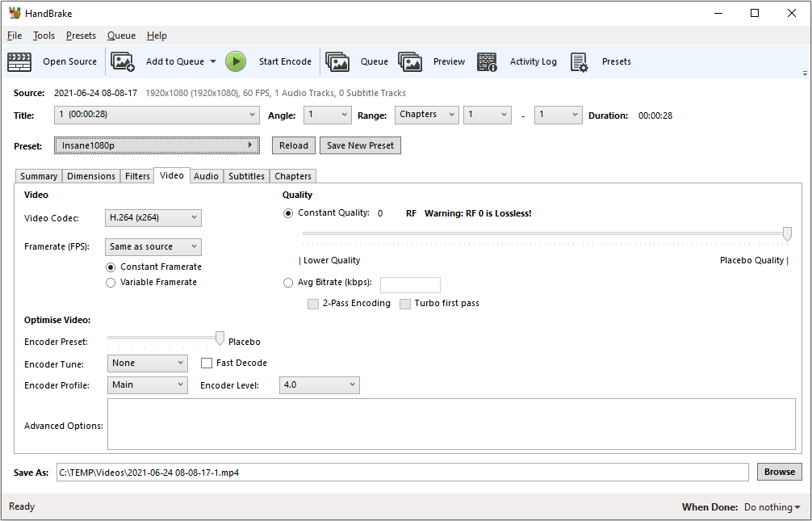Image resolution: width=812 pixels, height=521 pixels.
Task: Switch to the Chapters tab
Action: [293, 176]
